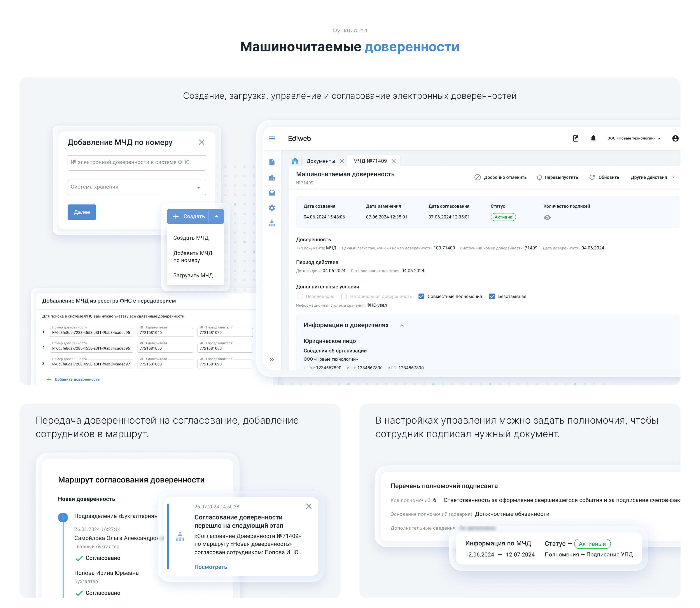Image resolution: width=700 pixels, height=608 pixels.
Task: Click the Обновить action
Action: [x=604, y=177]
